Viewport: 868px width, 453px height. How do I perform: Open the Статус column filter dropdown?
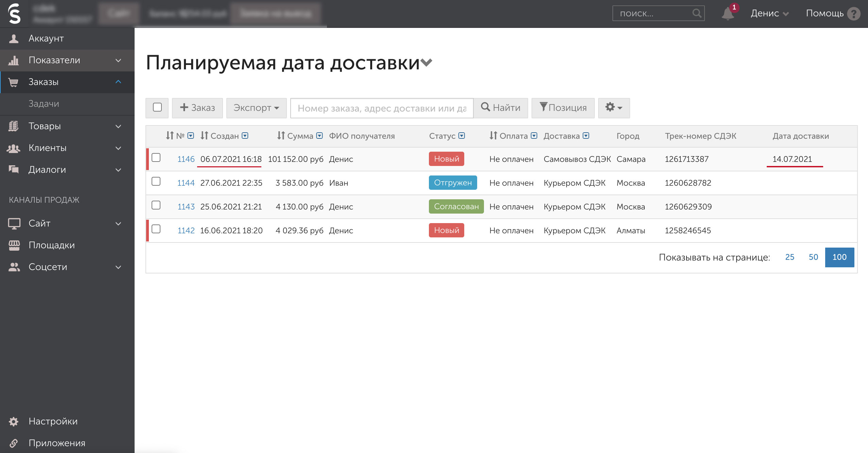coord(462,136)
